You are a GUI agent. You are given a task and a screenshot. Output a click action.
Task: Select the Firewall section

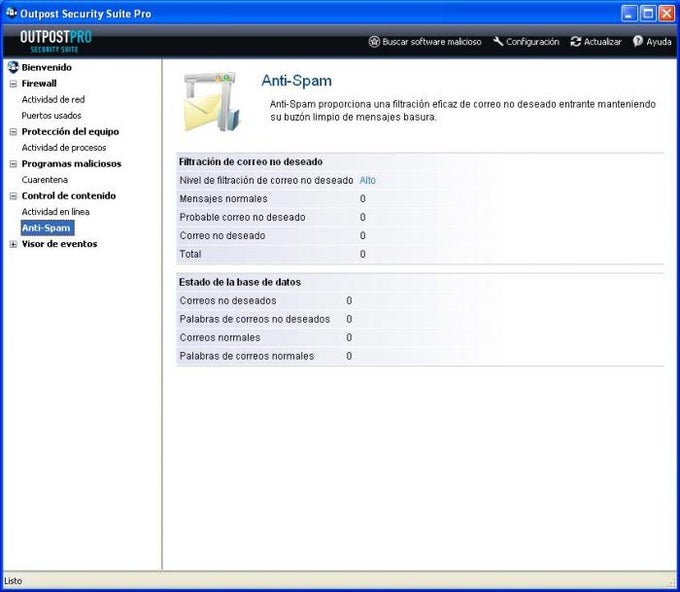click(x=39, y=83)
